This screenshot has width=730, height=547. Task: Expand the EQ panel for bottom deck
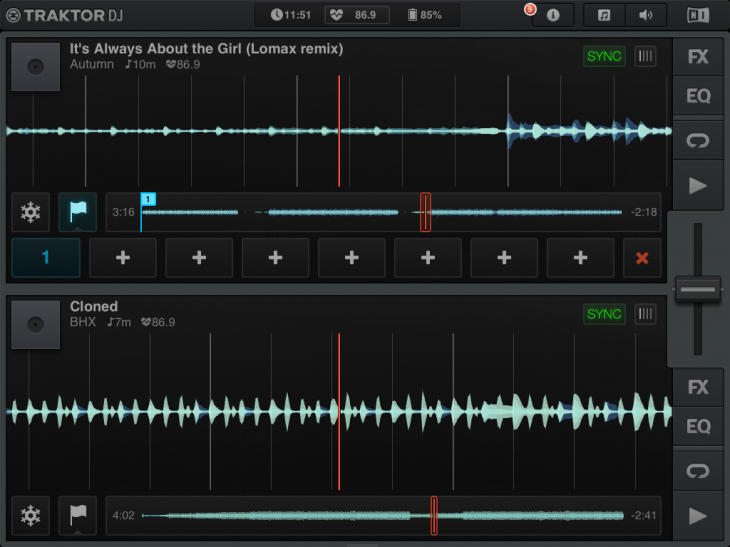(698, 427)
